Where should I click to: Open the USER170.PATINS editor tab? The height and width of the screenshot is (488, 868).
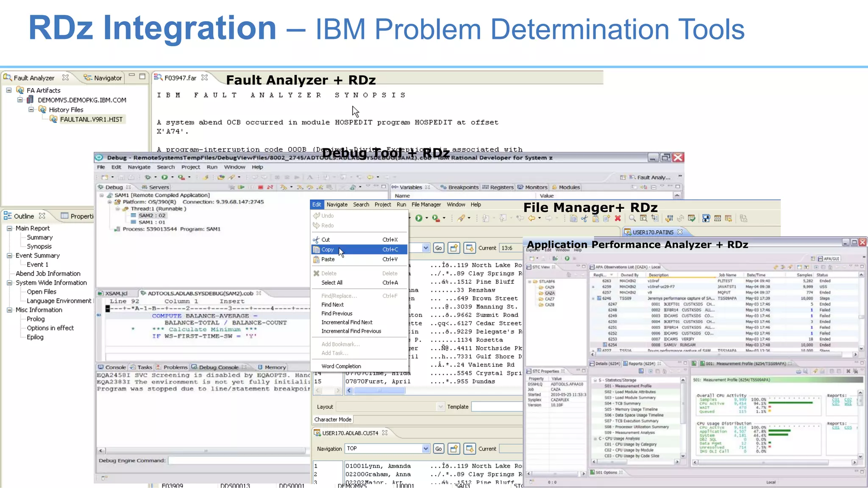(653, 232)
